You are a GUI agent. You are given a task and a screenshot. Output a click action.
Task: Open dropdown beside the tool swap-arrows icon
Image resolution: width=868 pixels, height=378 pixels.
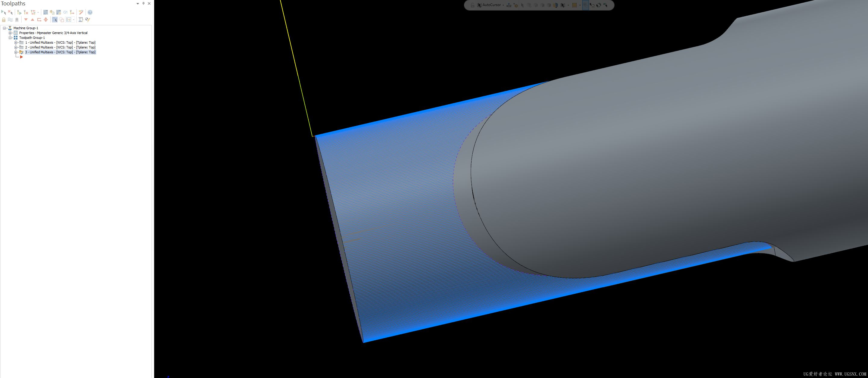tap(38, 12)
